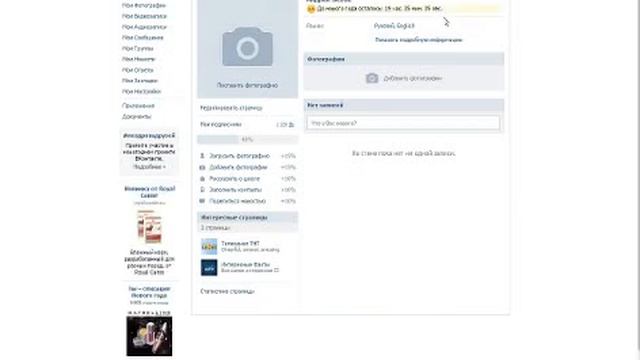Open Мои Видеозаписи in the left menu

144,16
